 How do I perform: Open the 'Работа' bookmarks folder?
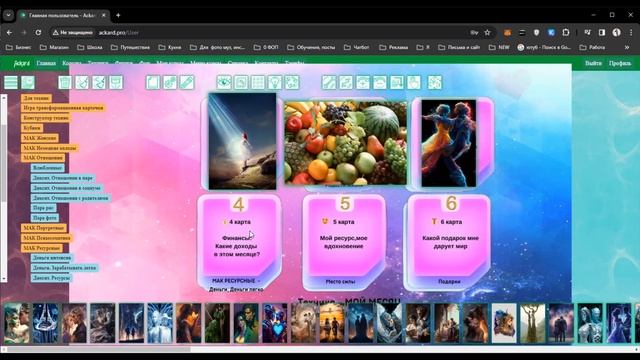pyautogui.click(x=593, y=47)
